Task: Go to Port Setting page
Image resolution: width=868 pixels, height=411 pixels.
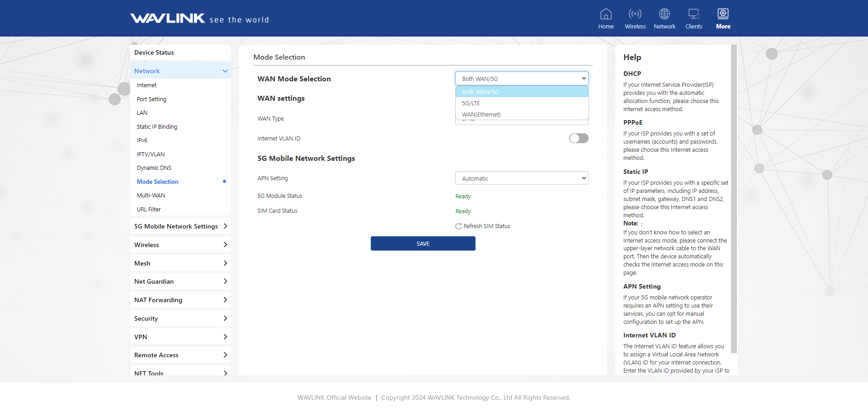Action: [x=151, y=99]
